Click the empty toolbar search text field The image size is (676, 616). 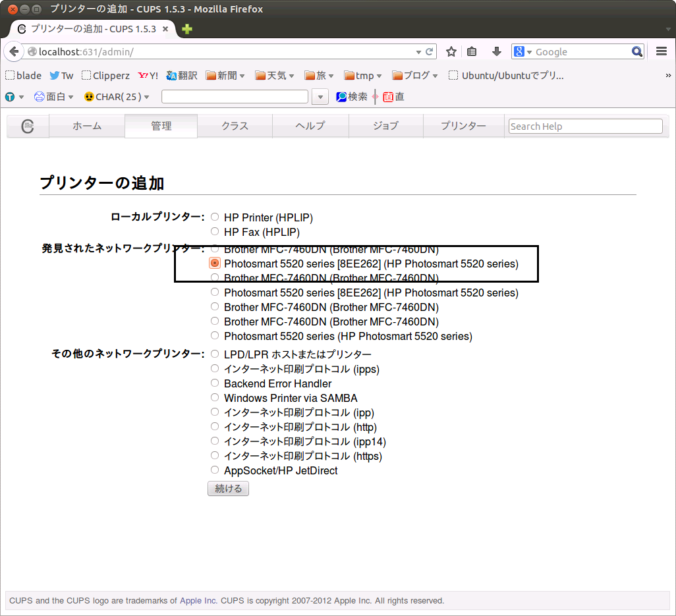[235, 97]
